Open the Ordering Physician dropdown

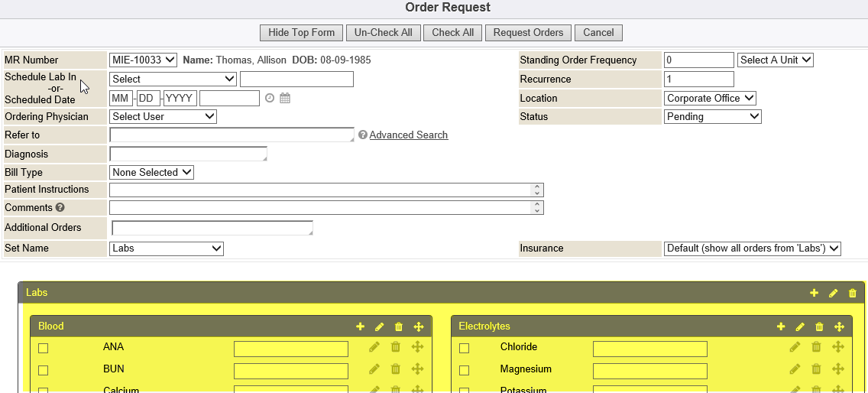tap(164, 117)
